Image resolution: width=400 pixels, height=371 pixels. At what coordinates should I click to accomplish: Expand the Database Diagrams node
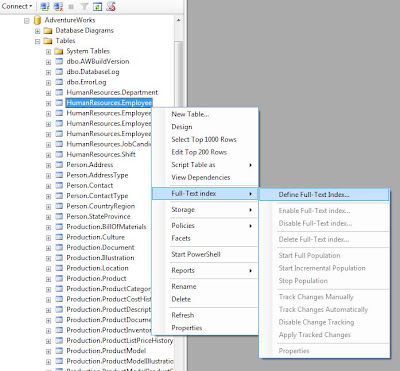click(37, 31)
